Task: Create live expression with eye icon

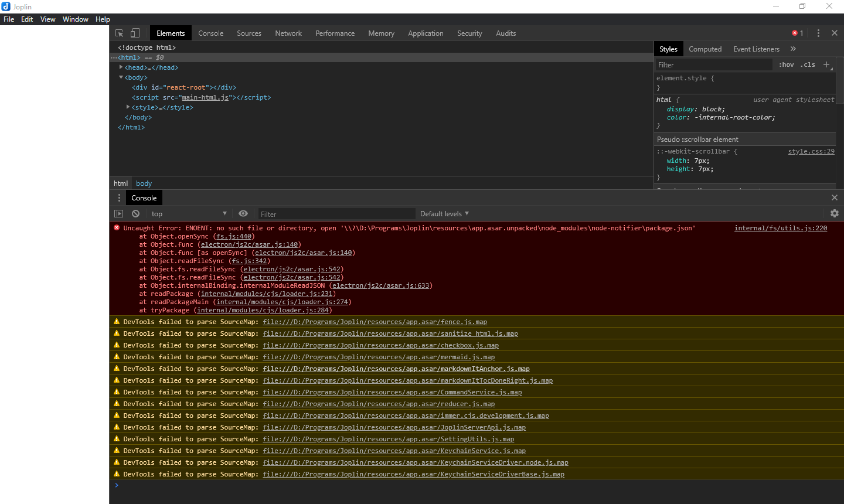Action: (243, 214)
